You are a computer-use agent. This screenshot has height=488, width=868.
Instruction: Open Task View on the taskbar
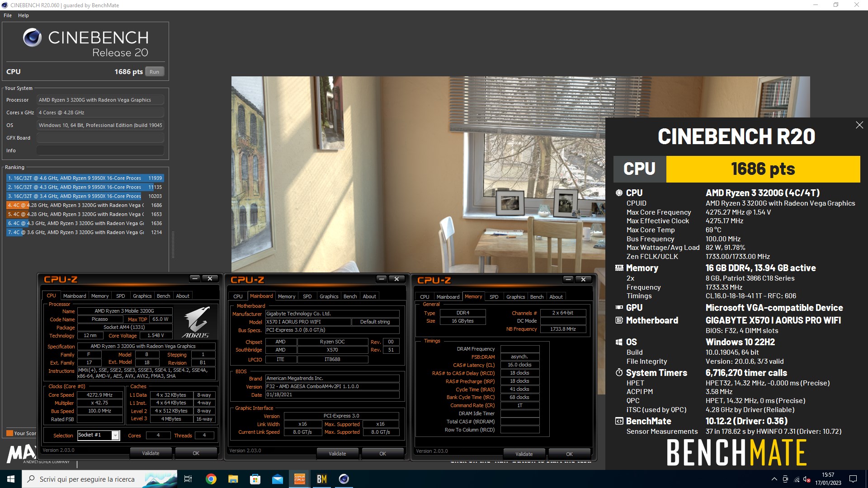188,479
